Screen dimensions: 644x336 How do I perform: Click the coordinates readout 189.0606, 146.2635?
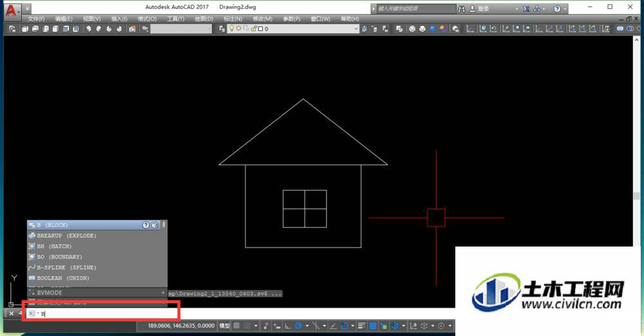click(x=181, y=326)
